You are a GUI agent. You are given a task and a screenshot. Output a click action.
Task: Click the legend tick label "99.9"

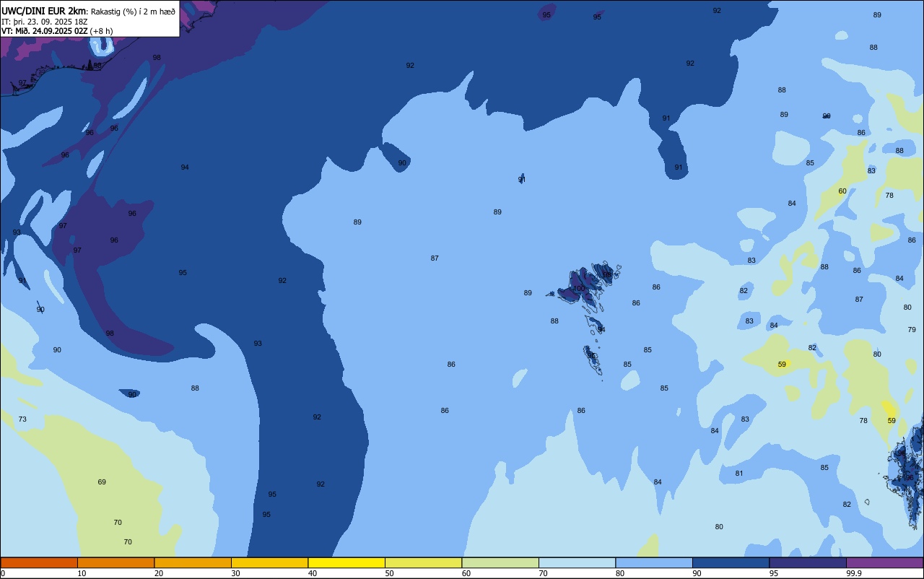click(853, 573)
